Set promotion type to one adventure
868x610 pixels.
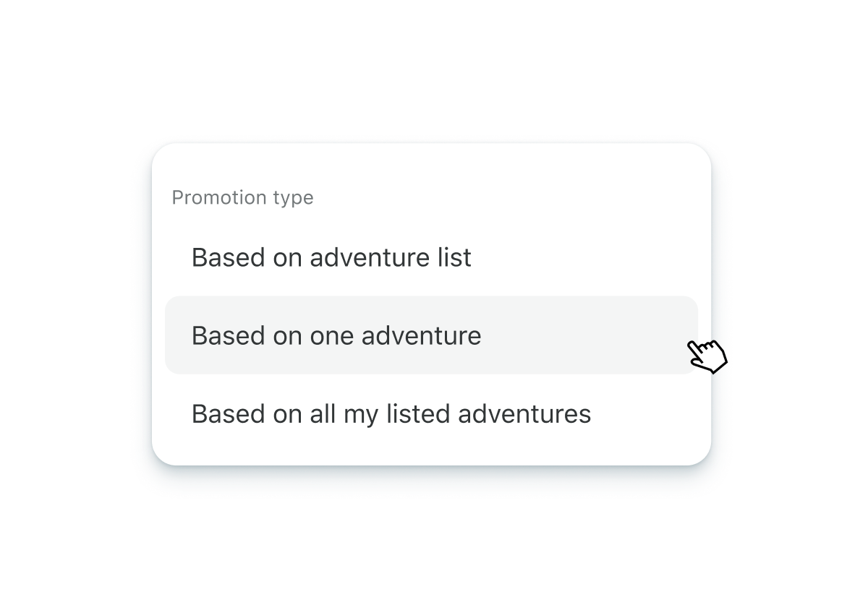point(336,335)
